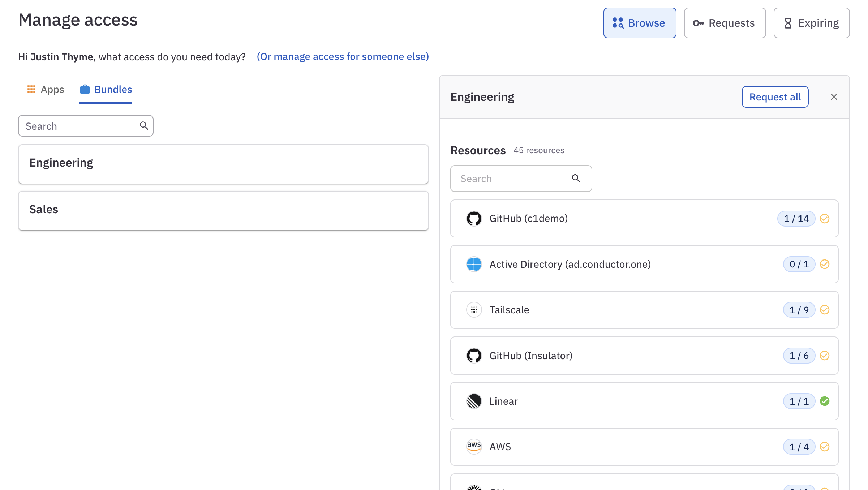
Task: Open the AWS resource row
Action: [x=644, y=447]
